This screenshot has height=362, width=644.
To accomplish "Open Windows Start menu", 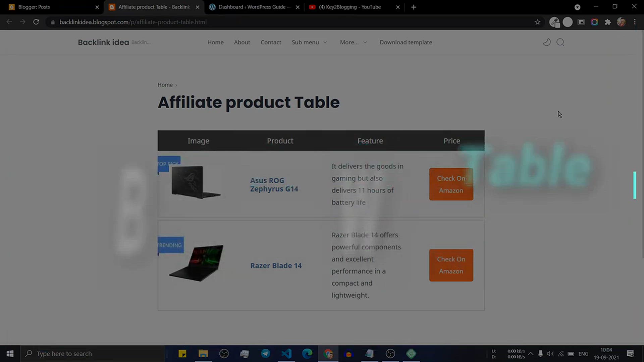I will (10, 354).
